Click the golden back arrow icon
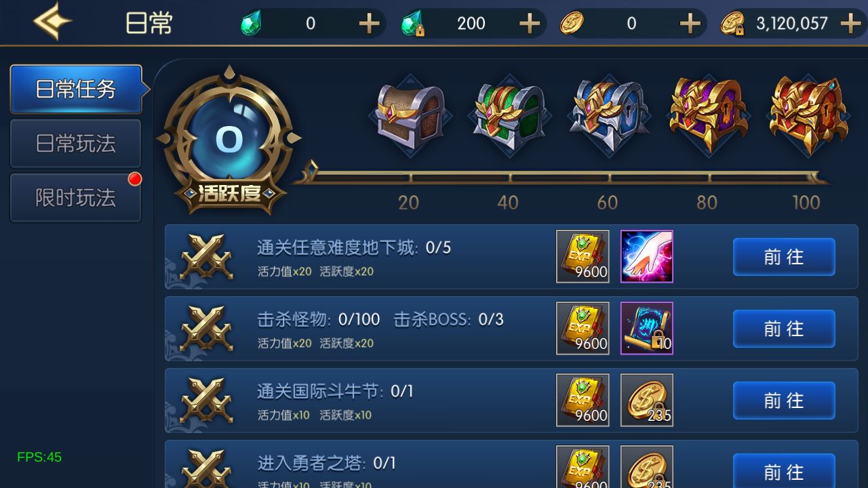 click(x=53, y=22)
